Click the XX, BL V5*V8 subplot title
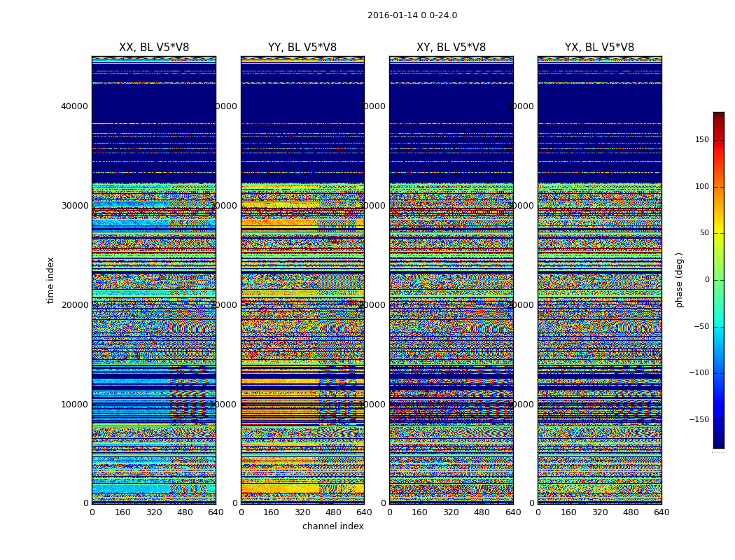735x560 pixels. [x=154, y=48]
